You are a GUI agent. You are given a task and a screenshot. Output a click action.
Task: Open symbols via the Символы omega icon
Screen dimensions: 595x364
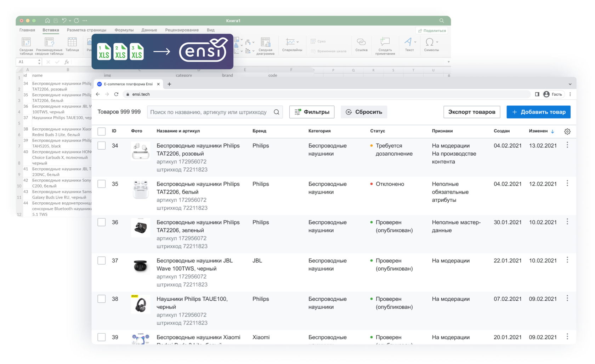click(430, 42)
